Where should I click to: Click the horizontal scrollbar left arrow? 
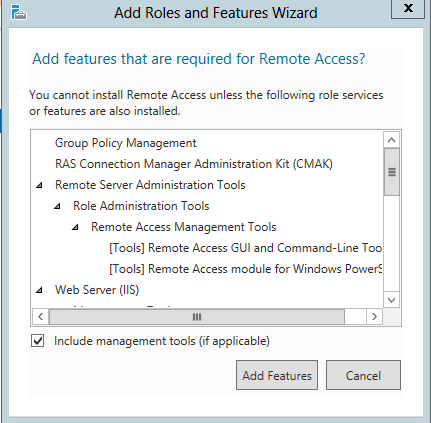coord(40,316)
